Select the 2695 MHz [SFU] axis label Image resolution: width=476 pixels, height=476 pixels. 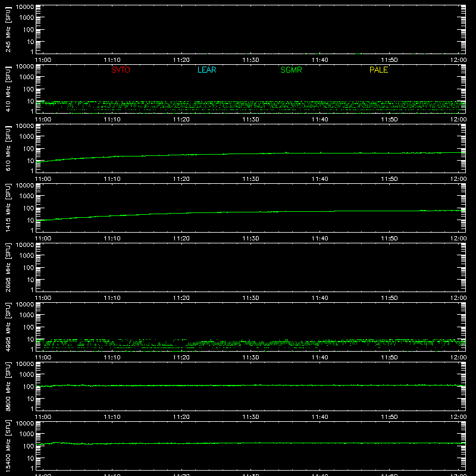pyautogui.click(x=8, y=267)
